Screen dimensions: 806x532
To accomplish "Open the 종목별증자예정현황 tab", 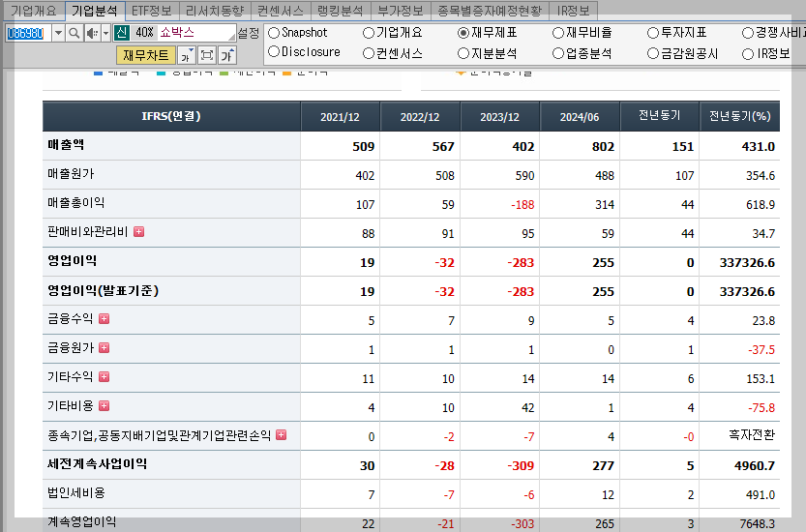I will point(490,11).
